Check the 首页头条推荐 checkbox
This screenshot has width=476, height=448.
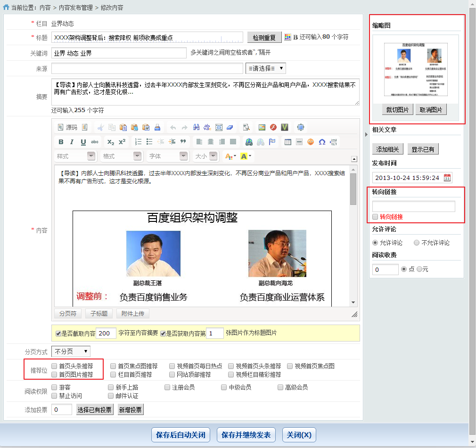pyautogui.click(x=54, y=366)
